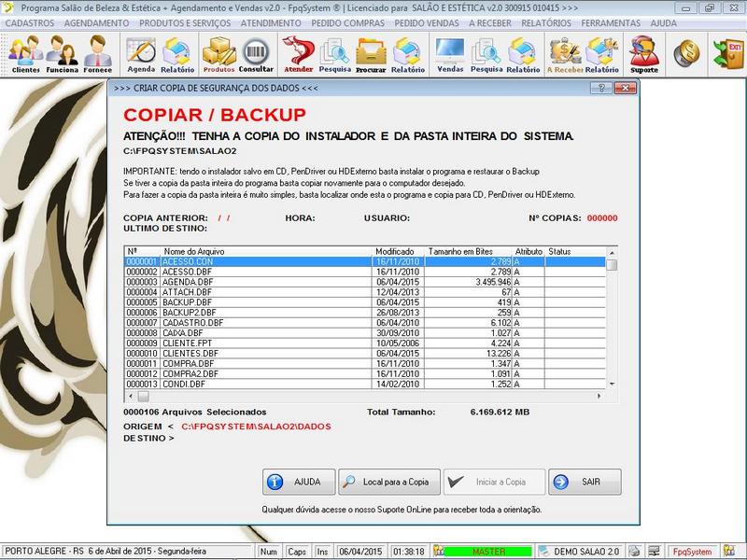
Task: Open the FERRAMENTAS menu
Action: [x=610, y=21]
